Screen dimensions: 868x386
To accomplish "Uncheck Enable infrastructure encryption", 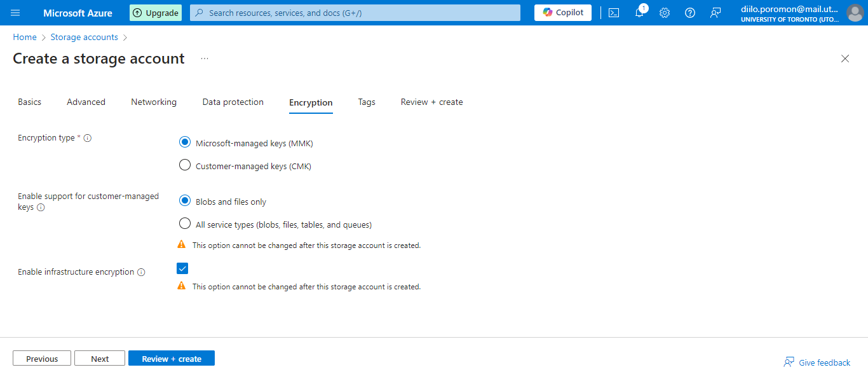I will coord(182,268).
